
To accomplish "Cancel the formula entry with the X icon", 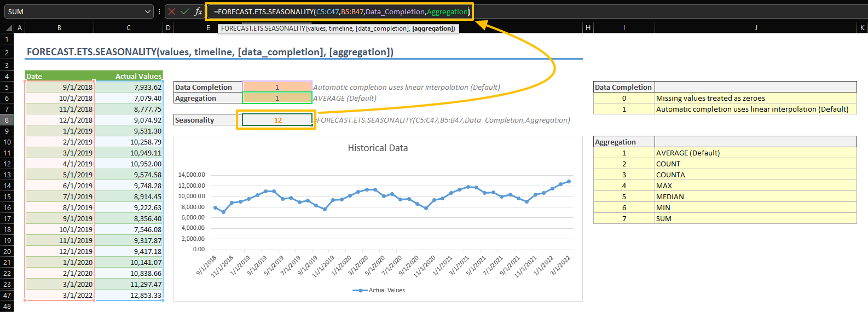I will [172, 11].
